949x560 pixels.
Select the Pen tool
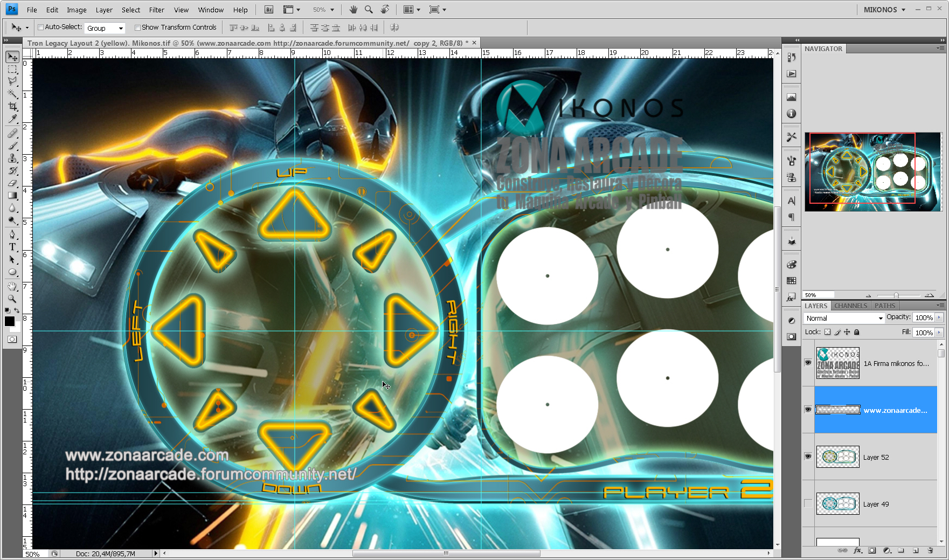click(x=12, y=234)
